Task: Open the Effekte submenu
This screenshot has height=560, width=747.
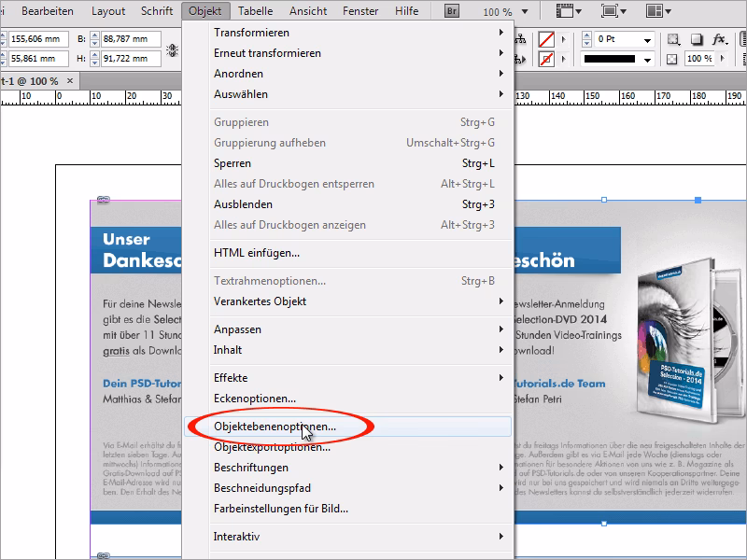Action: (x=231, y=378)
